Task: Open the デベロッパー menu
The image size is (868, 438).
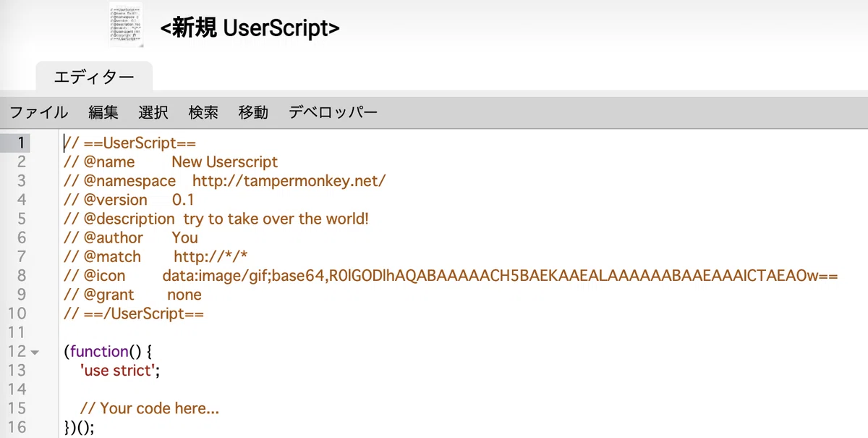Action: coord(333,112)
